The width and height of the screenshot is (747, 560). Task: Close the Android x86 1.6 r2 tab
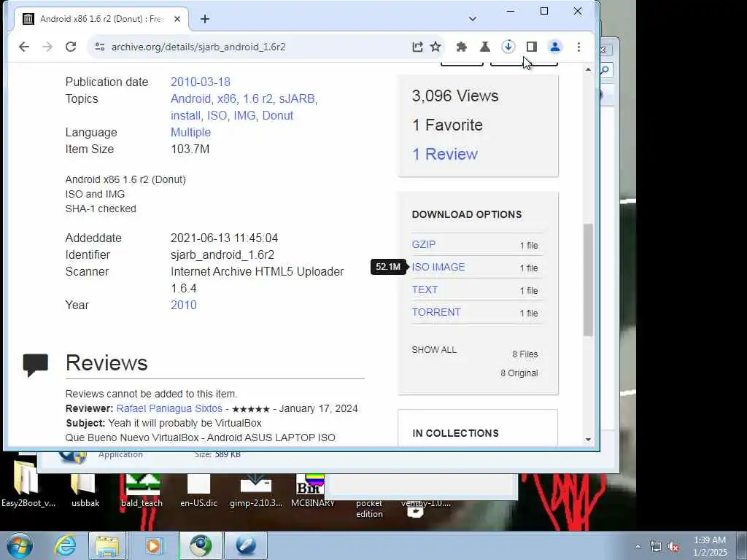177,18
